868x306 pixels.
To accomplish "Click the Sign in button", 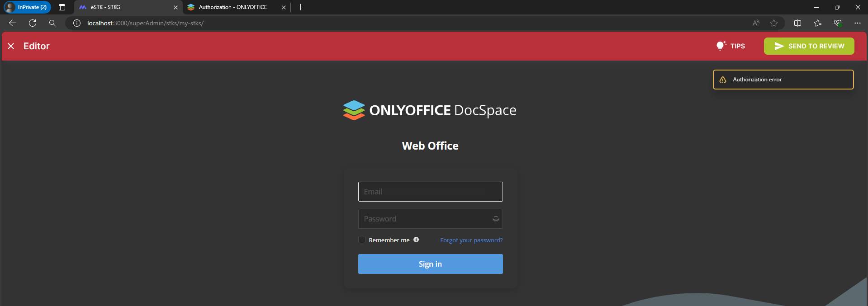I will 430,264.
